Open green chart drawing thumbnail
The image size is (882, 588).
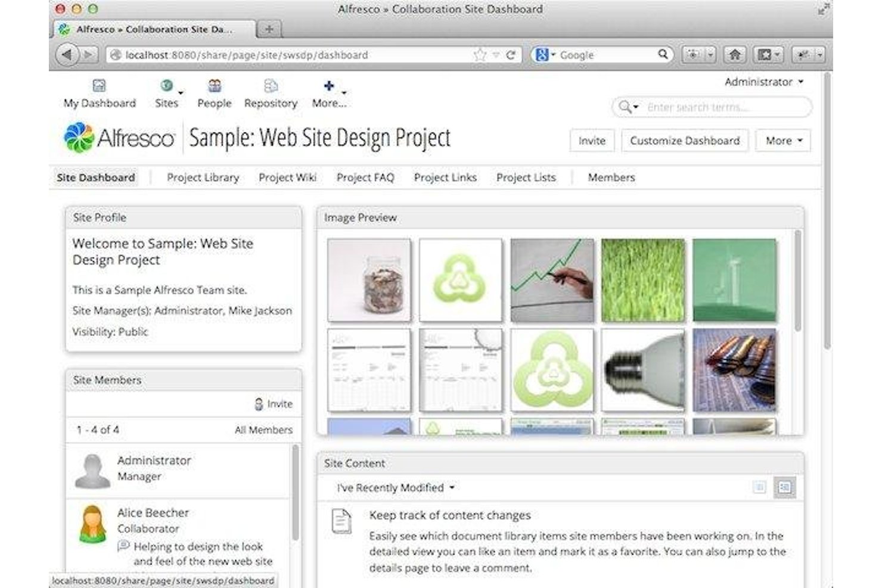coord(552,280)
